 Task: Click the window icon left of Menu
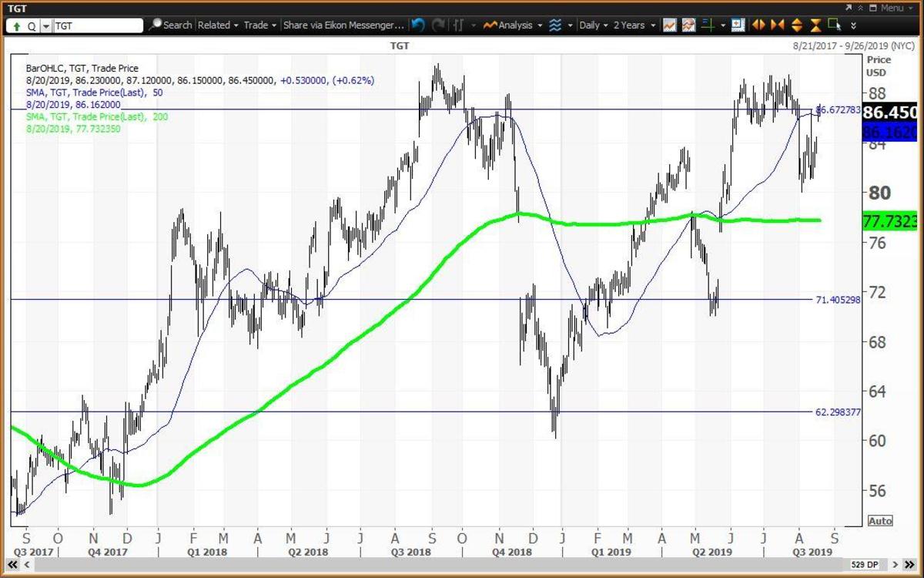[x=873, y=8]
